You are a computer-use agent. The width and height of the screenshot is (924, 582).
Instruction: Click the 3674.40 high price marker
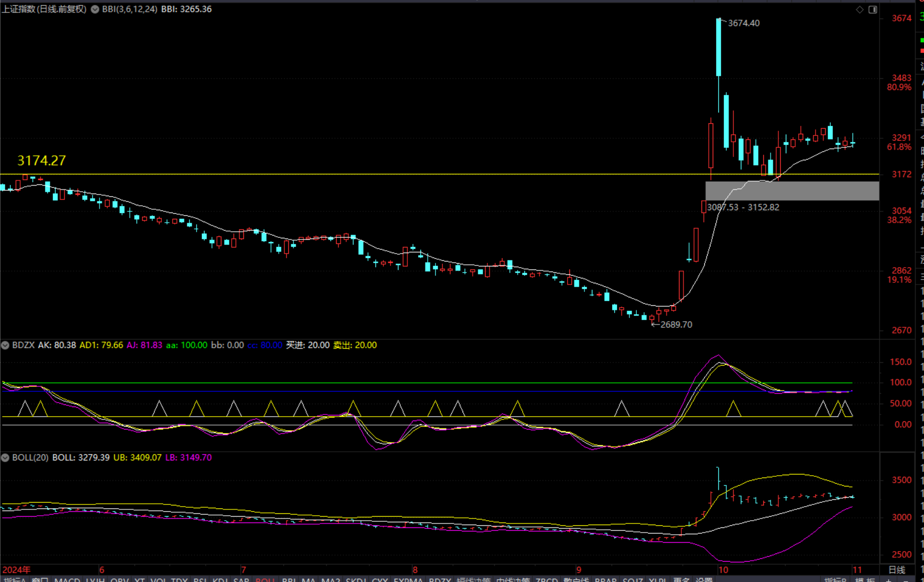tap(743, 23)
